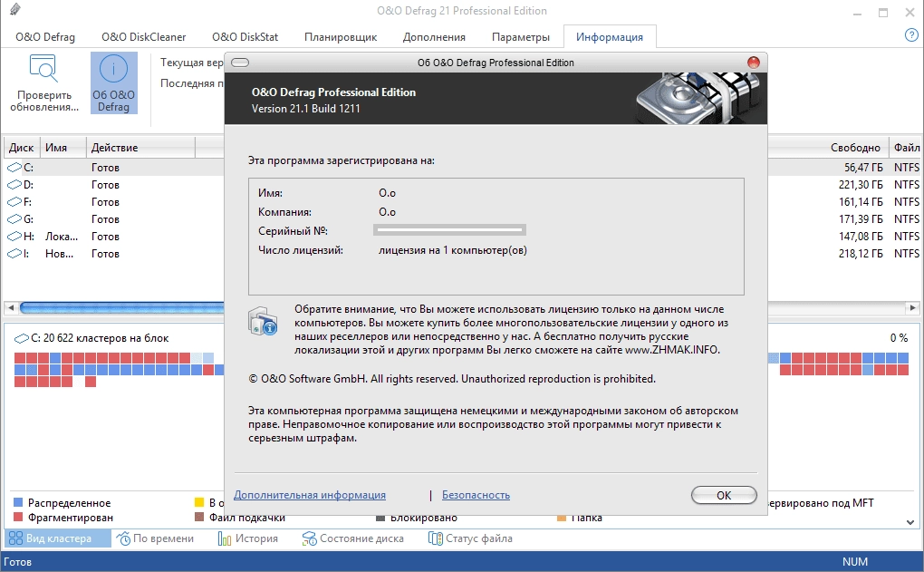Open the help question mark icon
This screenshot has height=572, width=924.
coord(911,35)
